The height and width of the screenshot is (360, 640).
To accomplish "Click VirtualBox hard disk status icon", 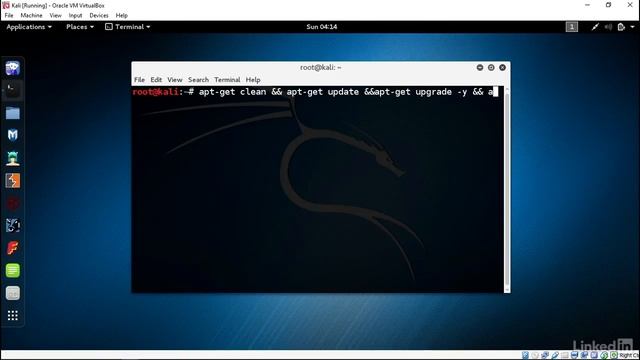I will coord(525,355).
